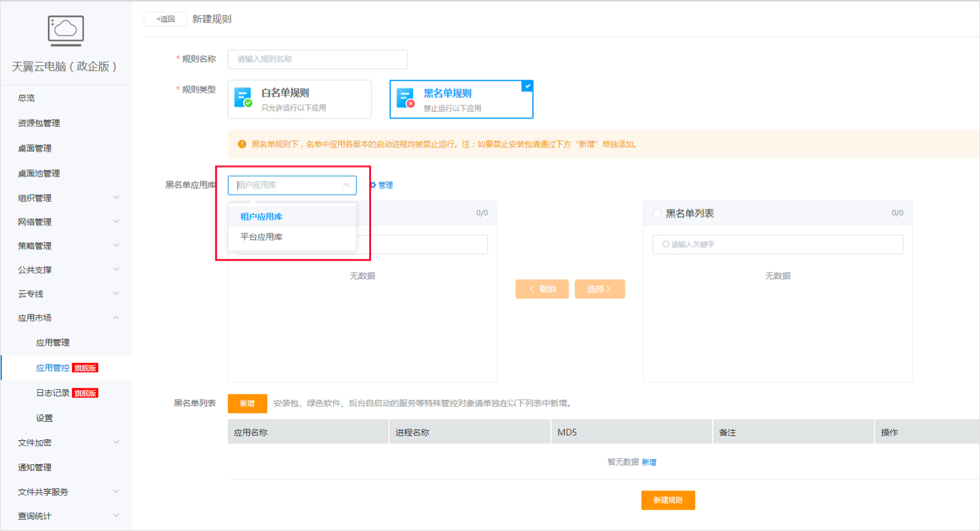
Task: Click the green 白名单规则 document icon
Action: pos(245,98)
